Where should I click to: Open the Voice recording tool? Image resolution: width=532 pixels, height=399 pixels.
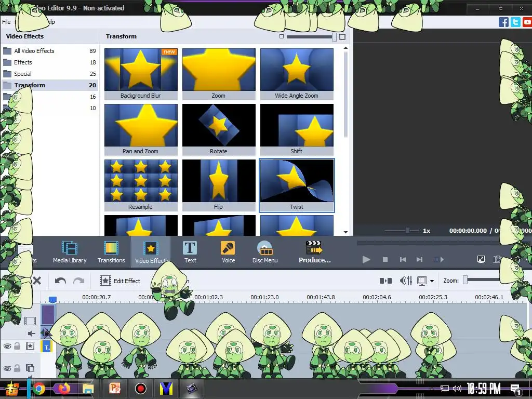click(228, 252)
